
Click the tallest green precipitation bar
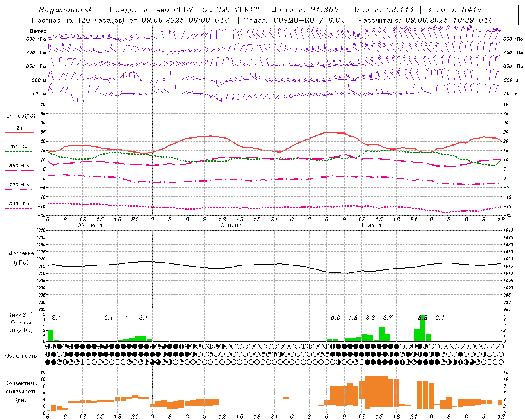(x=422, y=328)
